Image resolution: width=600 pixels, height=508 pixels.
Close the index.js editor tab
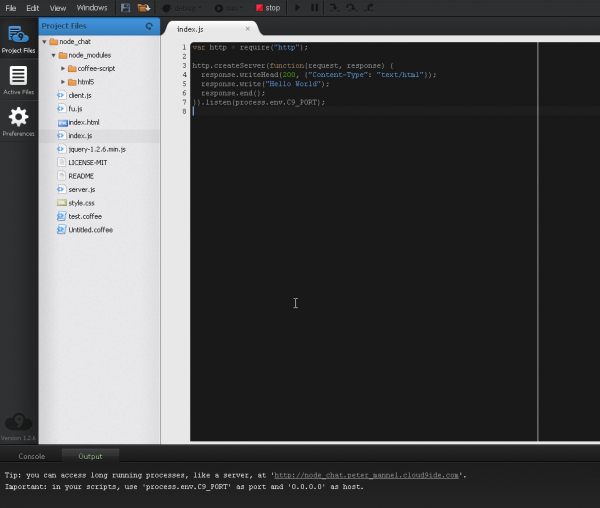pyautogui.click(x=247, y=29)
